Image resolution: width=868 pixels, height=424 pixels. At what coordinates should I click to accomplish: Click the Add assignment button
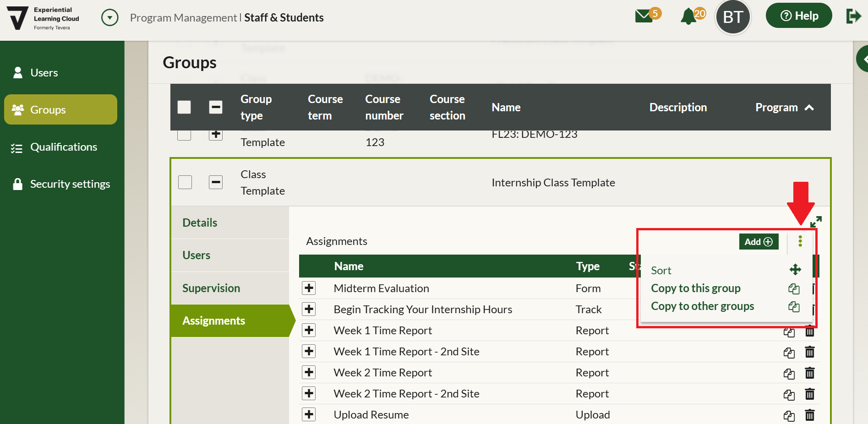point(759,242)
